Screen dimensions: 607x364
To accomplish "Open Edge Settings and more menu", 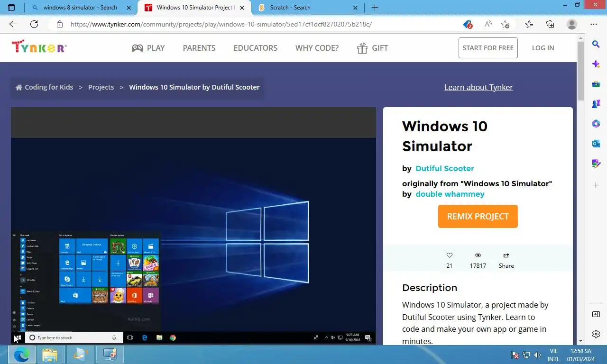I will click(x=594, y=24).
